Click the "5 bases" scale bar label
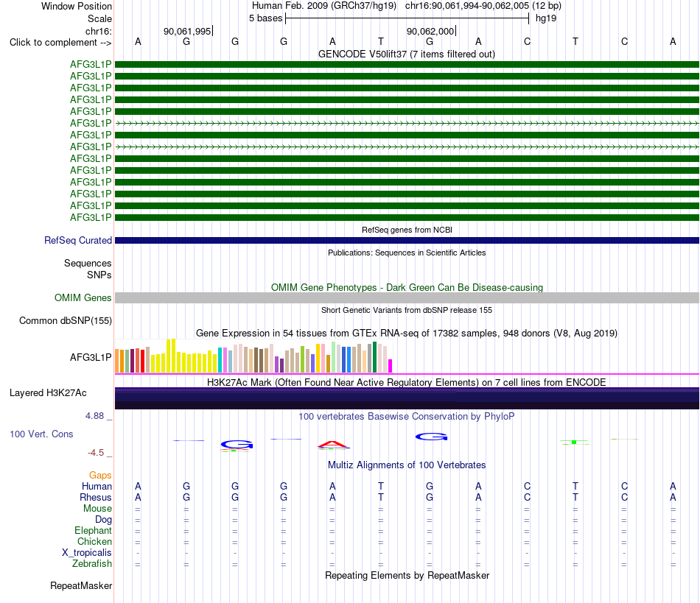This screenshot has height=603, width=700. point(265,18)
